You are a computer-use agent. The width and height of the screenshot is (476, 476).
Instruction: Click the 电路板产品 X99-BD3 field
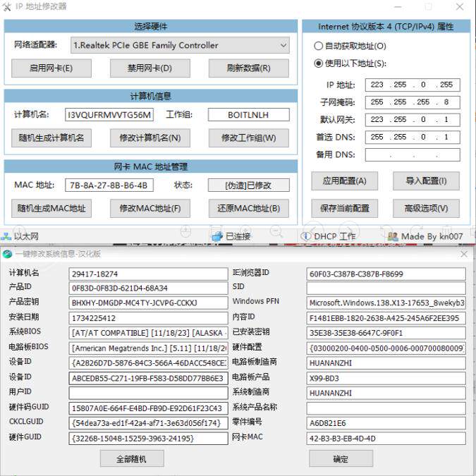click(x=386, y=378)
